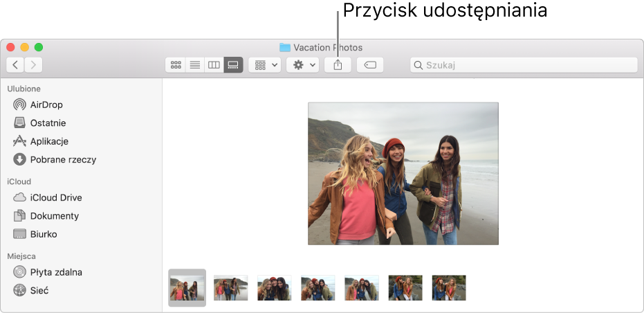Open Ostatnie in the sidebar

[x=47, y=123]
